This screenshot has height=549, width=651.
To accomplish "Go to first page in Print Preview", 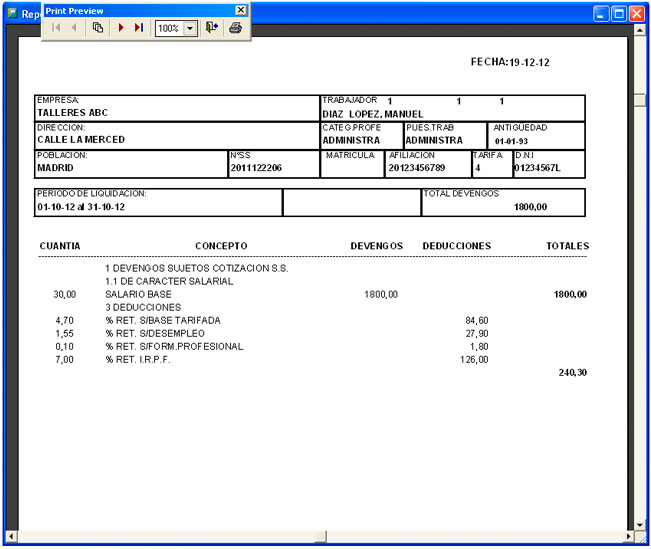I will tap(56, 28).
